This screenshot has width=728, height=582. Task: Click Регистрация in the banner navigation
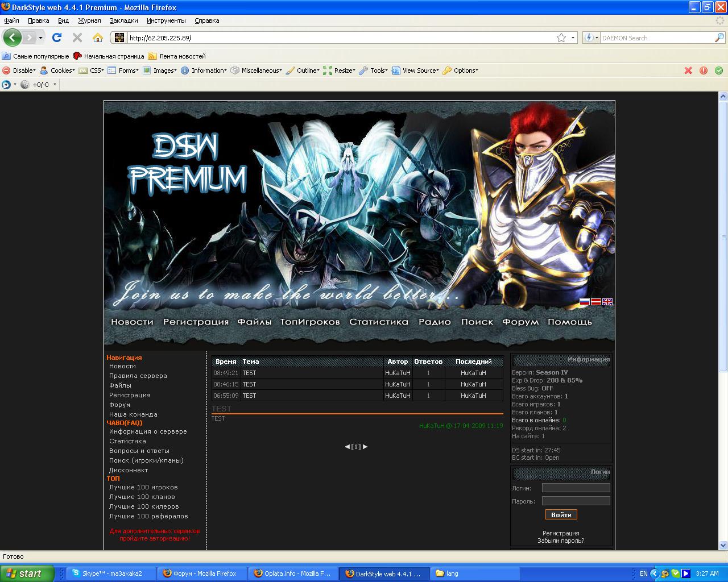(x=196, y=322)
